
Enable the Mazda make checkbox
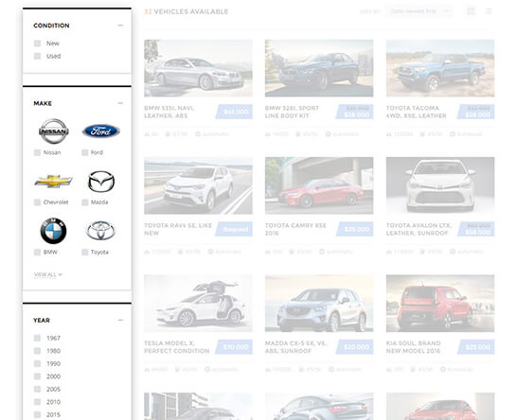[85, 202]
